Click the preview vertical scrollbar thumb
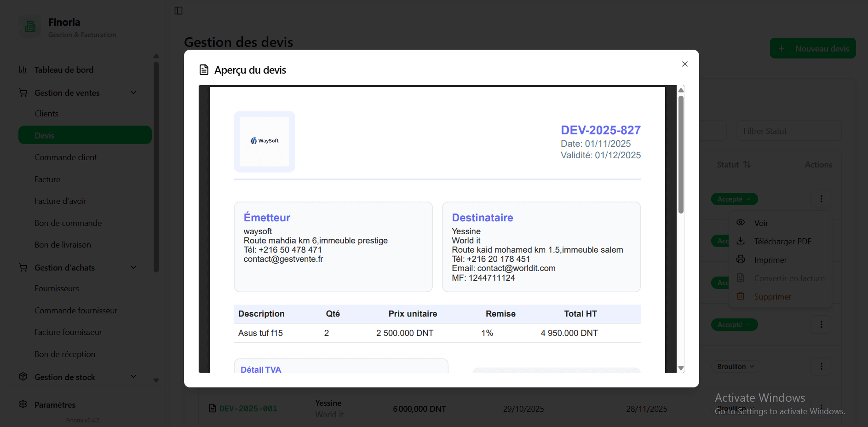The height and width of the screenshot is (427, 868). tap(681, 154)
